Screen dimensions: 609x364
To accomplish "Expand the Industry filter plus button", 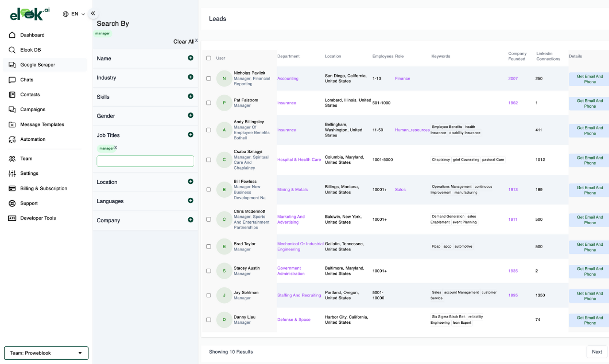I will 190,77.
